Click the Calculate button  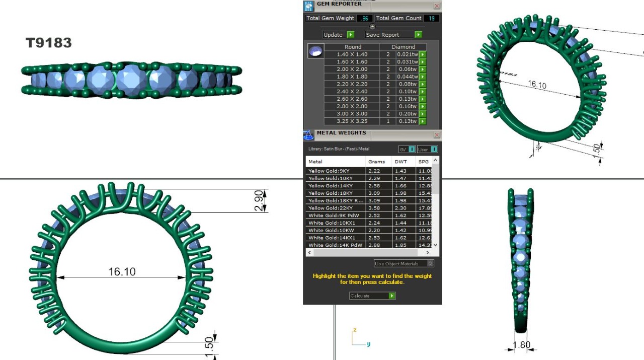pyautogui.click(x=372, y=296)
